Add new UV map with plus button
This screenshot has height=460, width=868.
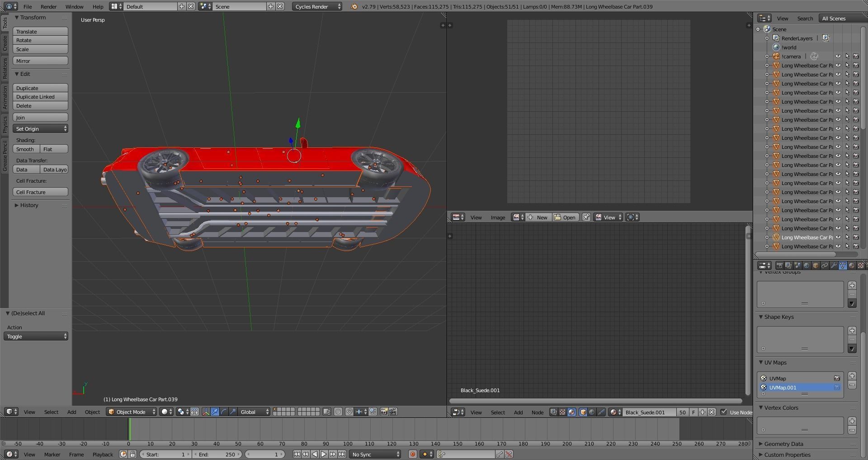tap(852, 376)
